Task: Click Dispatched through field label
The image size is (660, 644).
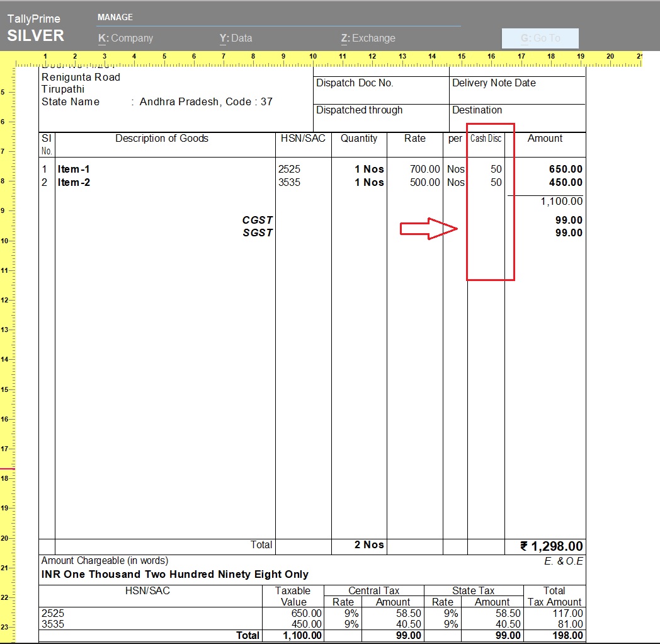Action: pos(359,110)
